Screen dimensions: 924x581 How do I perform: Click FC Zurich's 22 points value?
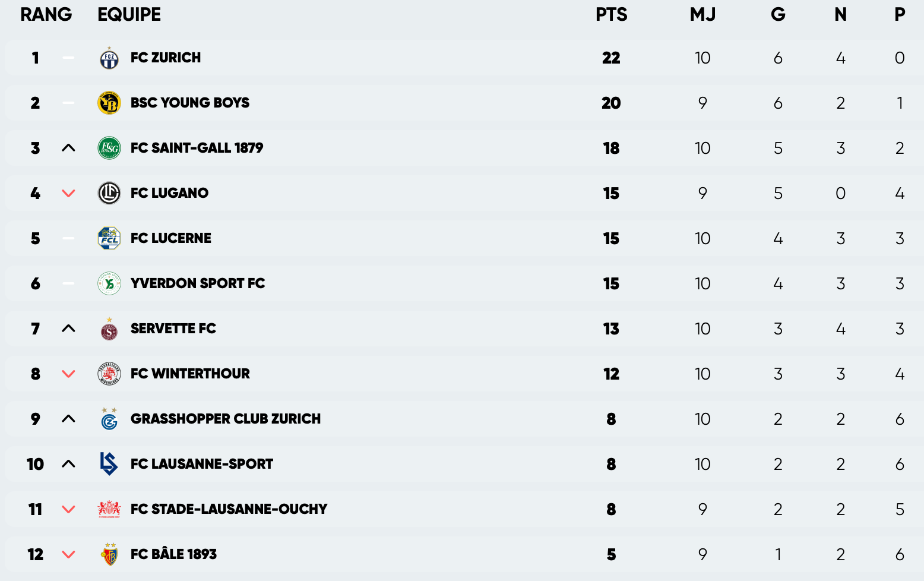click(611, 58)
